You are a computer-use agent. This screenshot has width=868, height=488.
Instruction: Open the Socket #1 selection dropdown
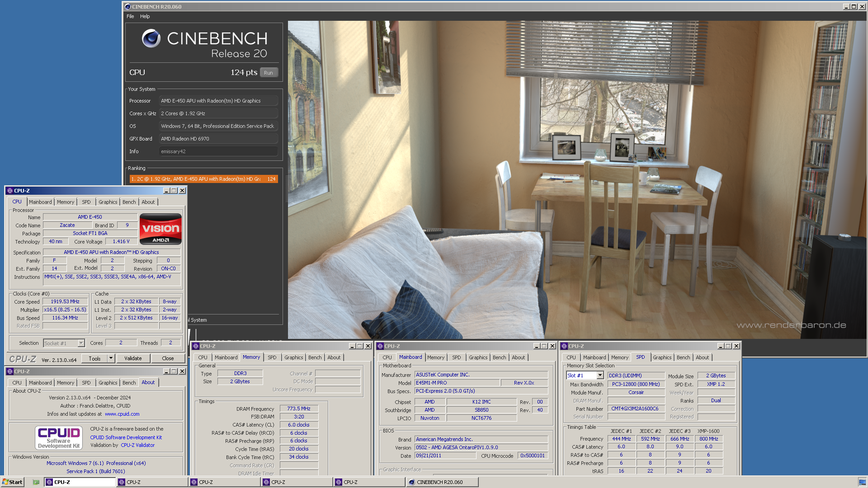81,343
